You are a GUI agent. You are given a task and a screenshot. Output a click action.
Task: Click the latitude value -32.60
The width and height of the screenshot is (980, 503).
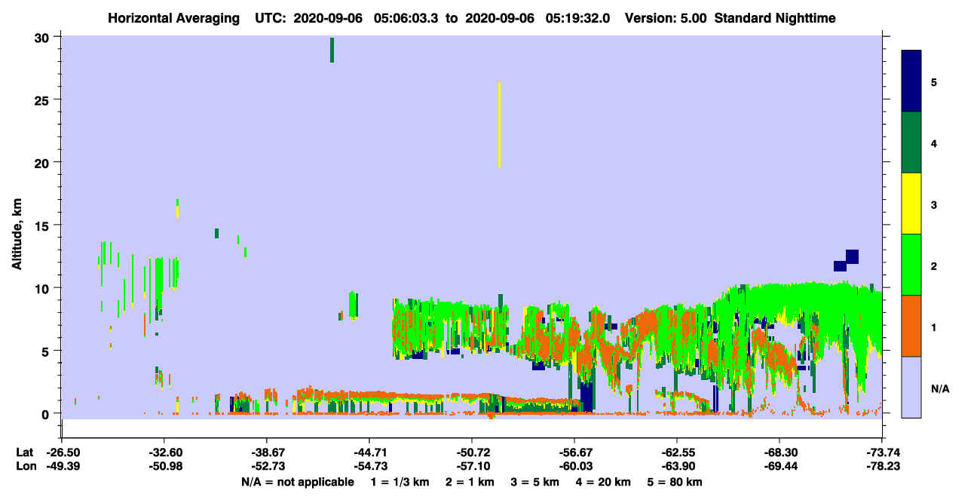point(164,452)
